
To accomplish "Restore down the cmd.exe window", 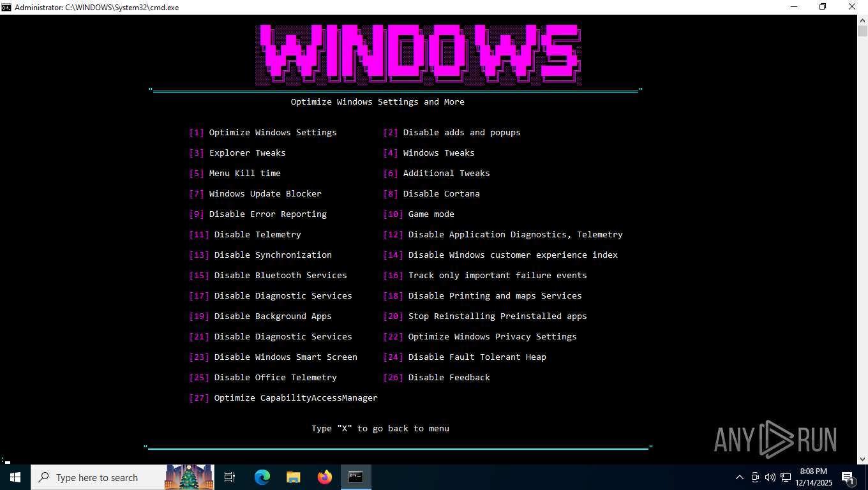I will click(x=823, y=7).
